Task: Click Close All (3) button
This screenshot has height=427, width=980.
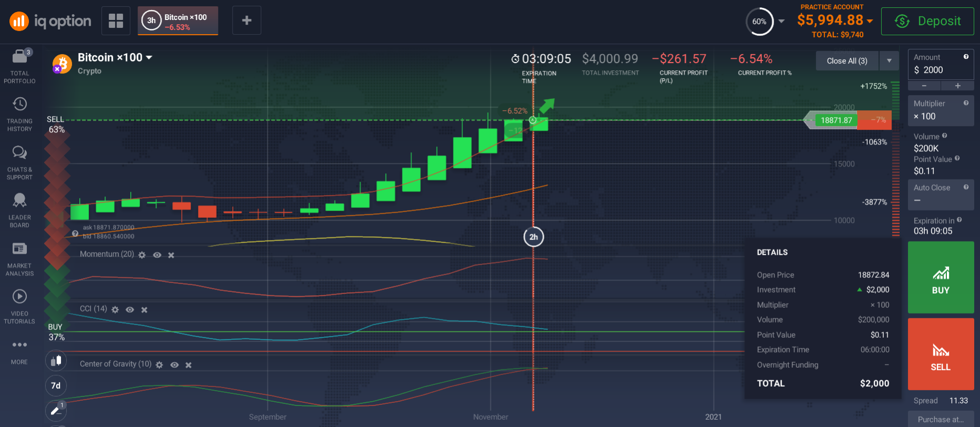Action: [x=847, y=61]
